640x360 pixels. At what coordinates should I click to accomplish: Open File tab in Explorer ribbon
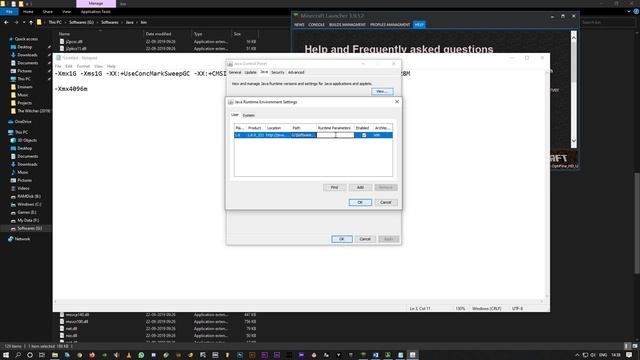click(x=9, y=12)
